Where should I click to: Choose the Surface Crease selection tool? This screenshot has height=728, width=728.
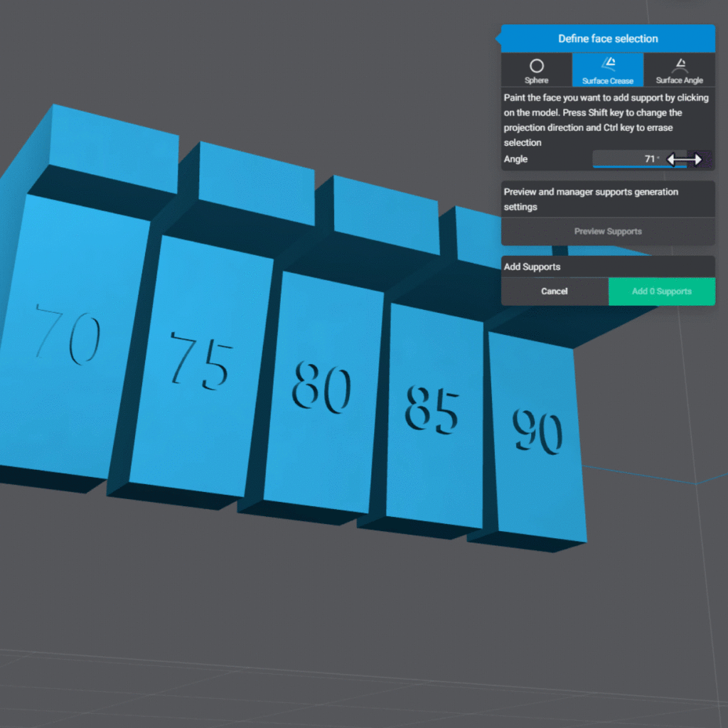tap(607, 70)
